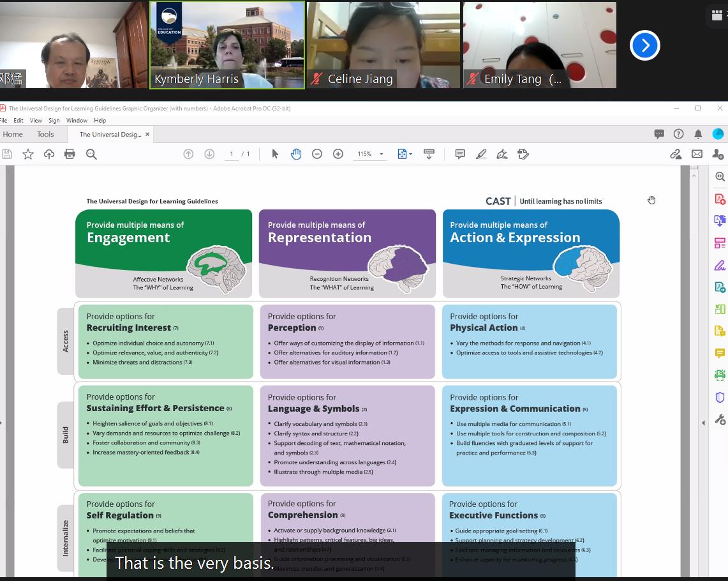Click the zoom out minus button
This screenshot has width=728, height=581.
pos(317,154)
